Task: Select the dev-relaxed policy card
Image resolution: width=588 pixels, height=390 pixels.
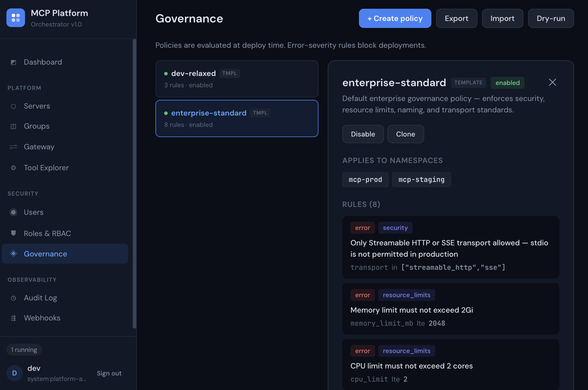Action: [x=237, y=79]
